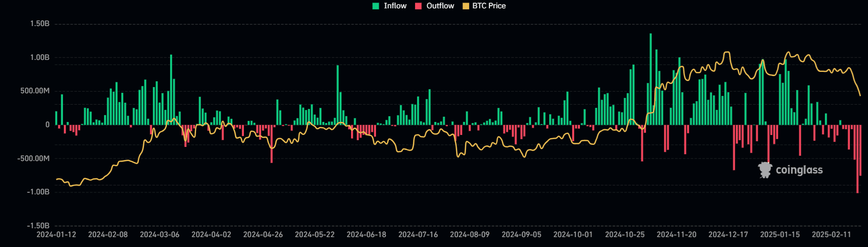The width and height of the screenshot is (868, 247).
Task: Click the yellow BTC Price legend square
Action: tap(466, 6)
